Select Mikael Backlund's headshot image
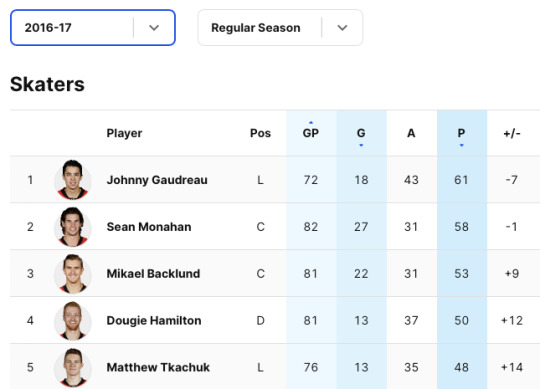 73,274
